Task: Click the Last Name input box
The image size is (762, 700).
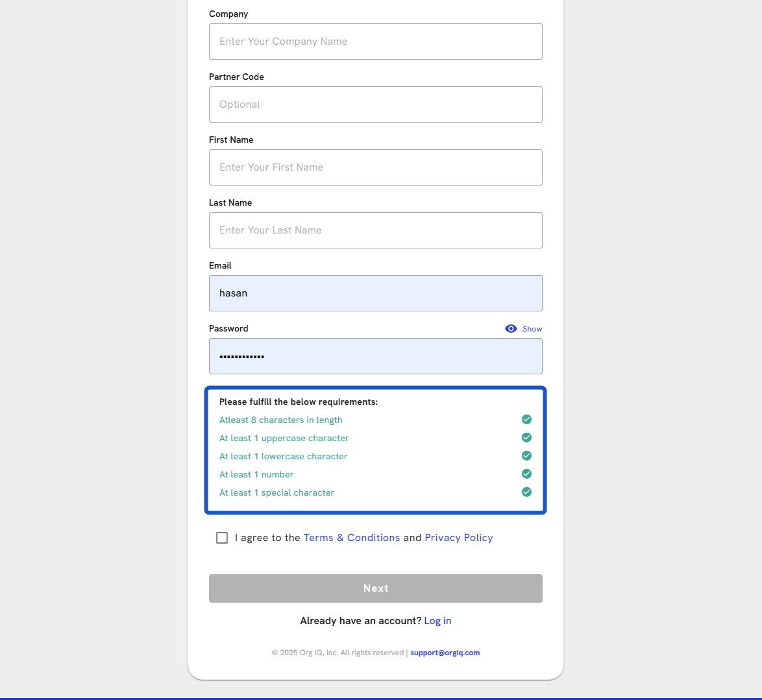Action: [x=375, y=230]
